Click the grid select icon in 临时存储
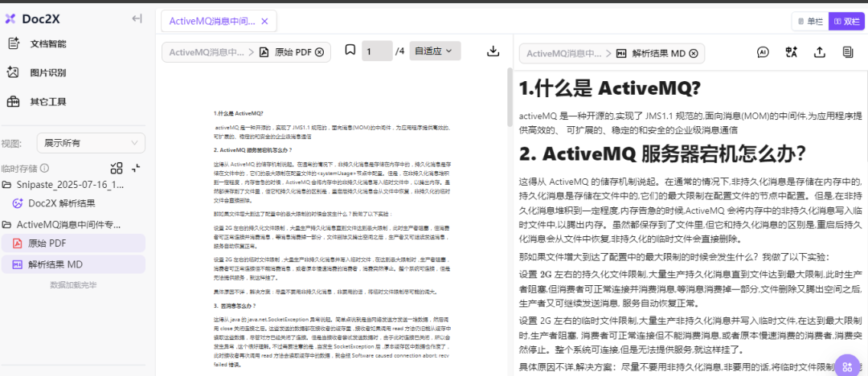The height and width of the screenshot is (376, 868). pos(117,168)
